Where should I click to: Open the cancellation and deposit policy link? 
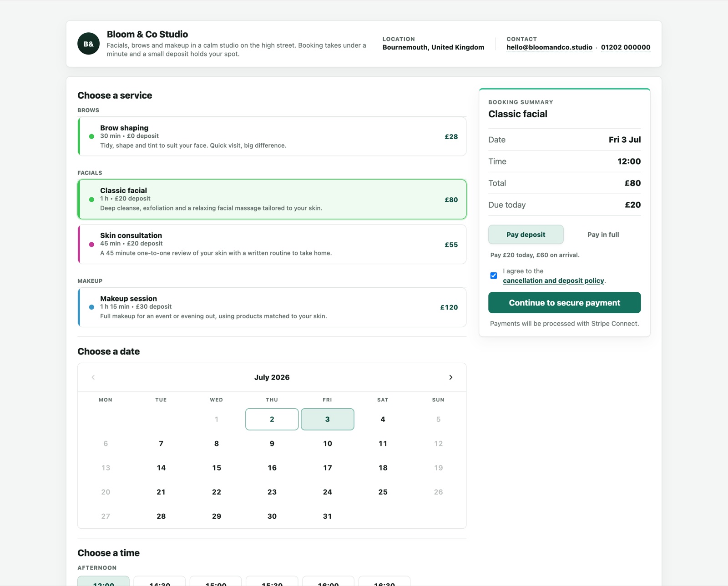553,280
